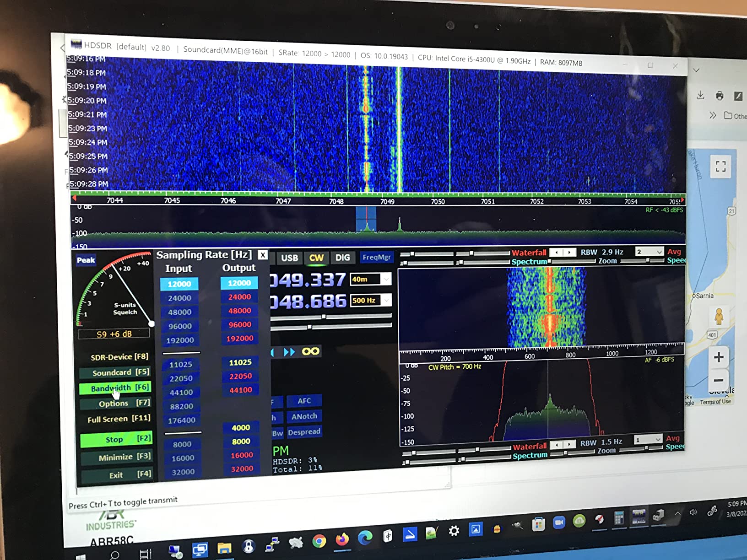Open Firefox from the taskbar
747x560 pixels.
342,540
